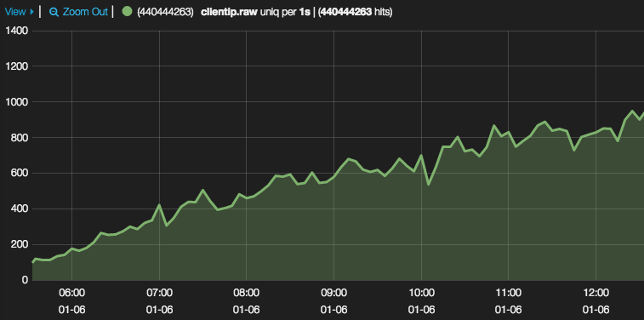The width and height of the screenshot is (644, 320).
Task: Click the green series color dot
Action: pyautogui.click(x=128, y=12)
